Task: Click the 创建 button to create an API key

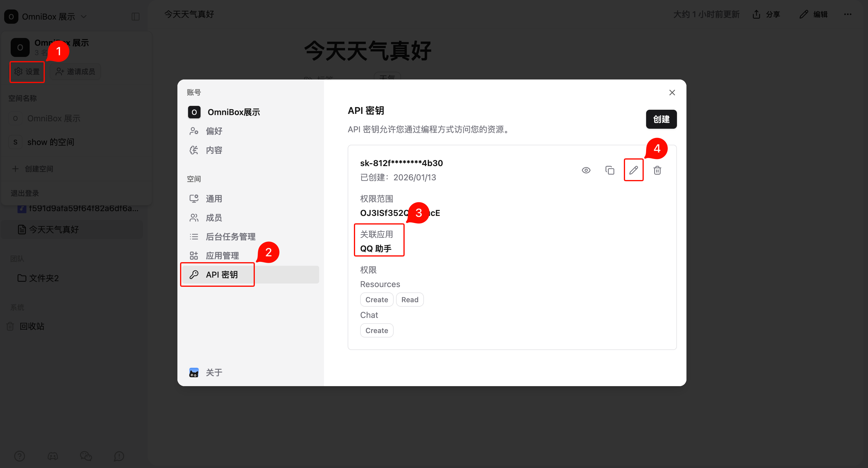Action: coord(661,119)
